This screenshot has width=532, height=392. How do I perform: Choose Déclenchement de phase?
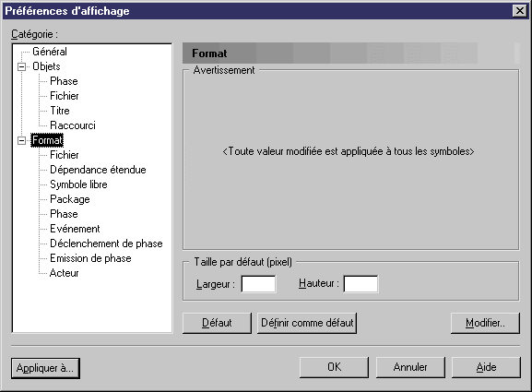tap(106, 244)
